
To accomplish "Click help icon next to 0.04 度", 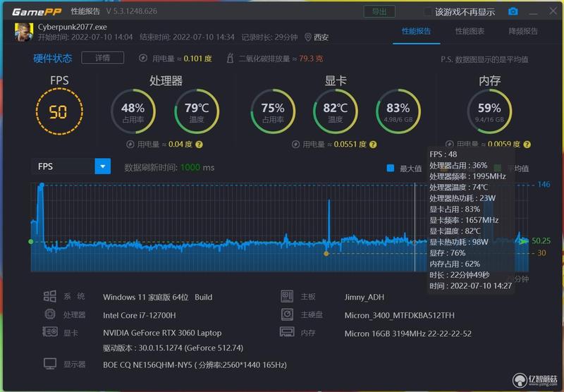I will (x=199, y=145).
